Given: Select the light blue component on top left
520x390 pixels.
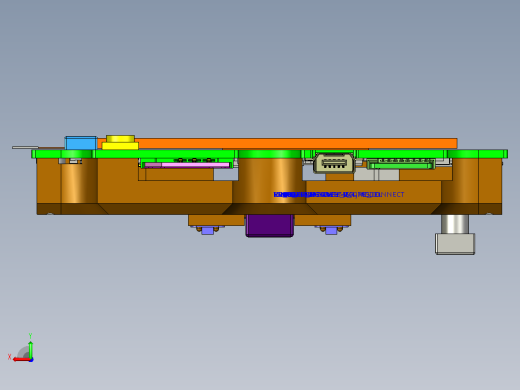Looking at the screenshot, I should pos(81,143).
